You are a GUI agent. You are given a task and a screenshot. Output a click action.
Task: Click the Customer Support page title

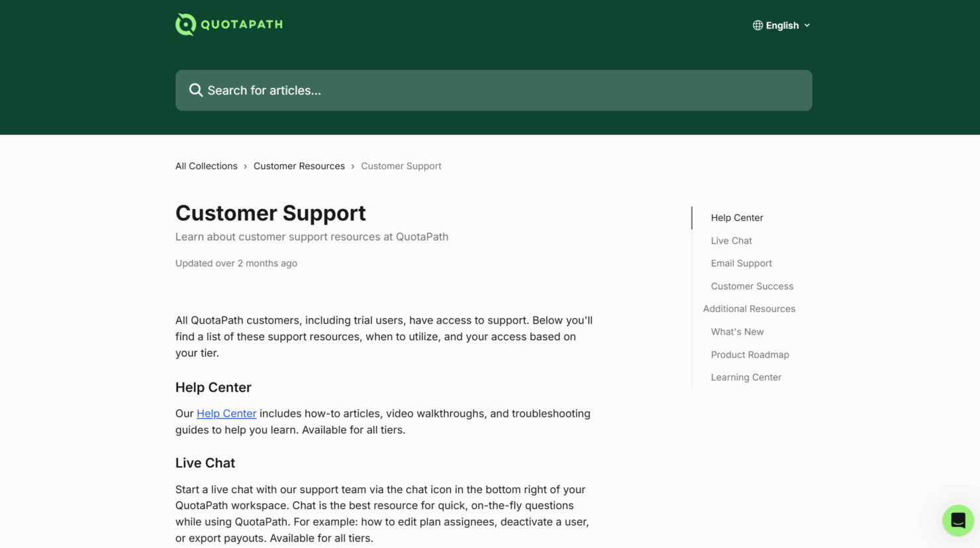point(270,213)
